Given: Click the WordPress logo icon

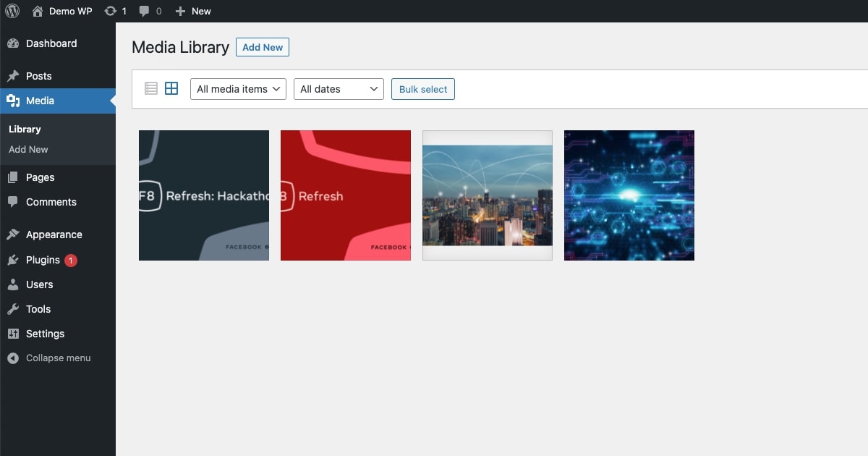Looking at the screenshot, I should tap(12, 11).
